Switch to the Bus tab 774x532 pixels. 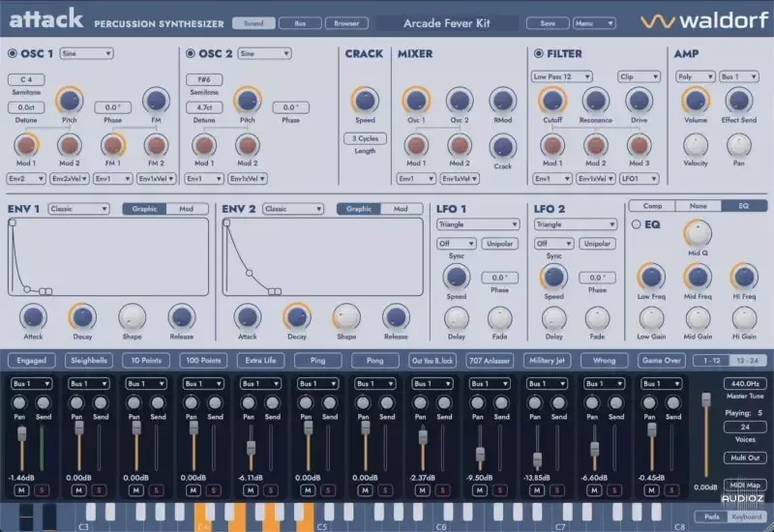[x=300, y=23]
